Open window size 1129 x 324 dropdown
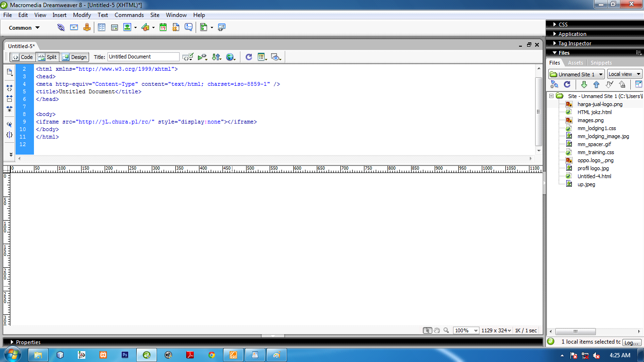 (x=496, y=330)
